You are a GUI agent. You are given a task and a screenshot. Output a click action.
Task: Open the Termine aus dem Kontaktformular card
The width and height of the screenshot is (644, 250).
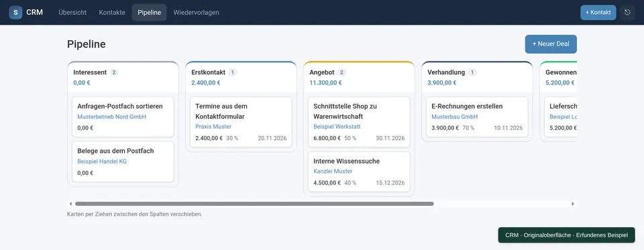coord(241,122)
